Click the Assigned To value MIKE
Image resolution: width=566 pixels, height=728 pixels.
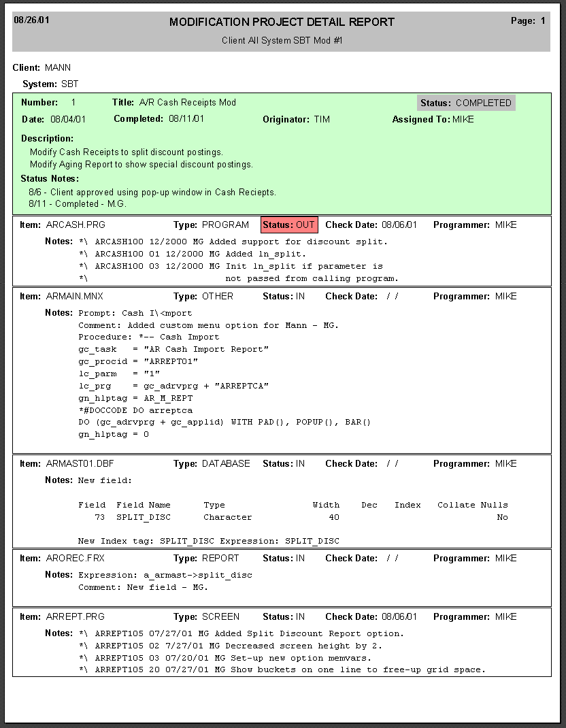[463, 119]
